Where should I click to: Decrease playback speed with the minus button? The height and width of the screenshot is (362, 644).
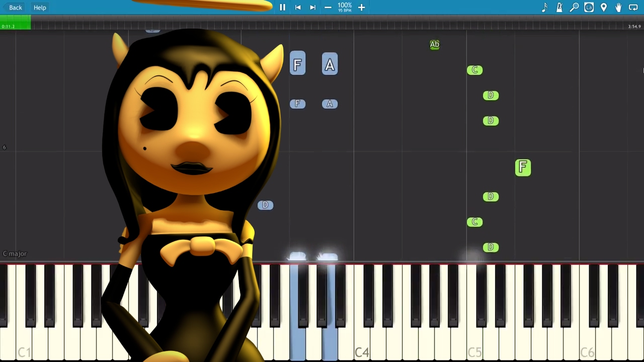(328, 8)
